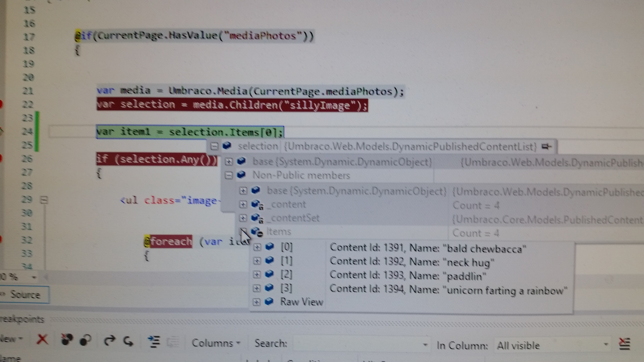Screen dimensions: 644x362
Task: Click the 'Count = 4' value of _content
Action: [x=476, y=206]
